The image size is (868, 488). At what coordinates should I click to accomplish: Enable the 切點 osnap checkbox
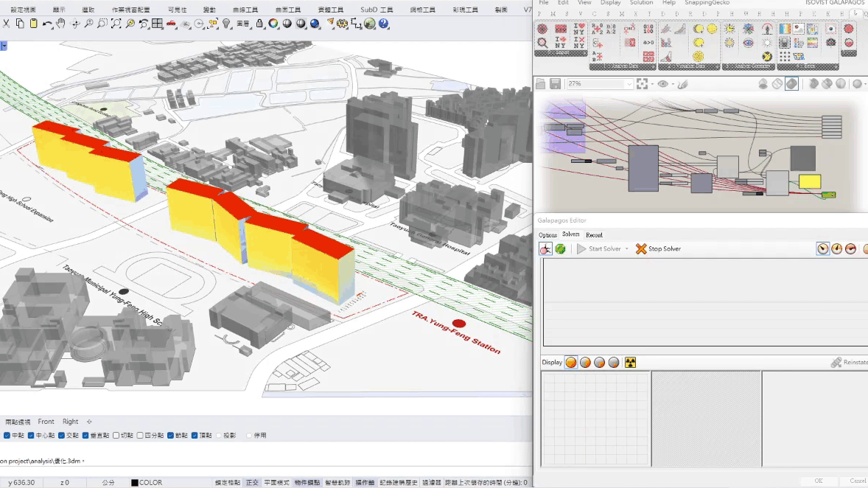coord(116,436)
